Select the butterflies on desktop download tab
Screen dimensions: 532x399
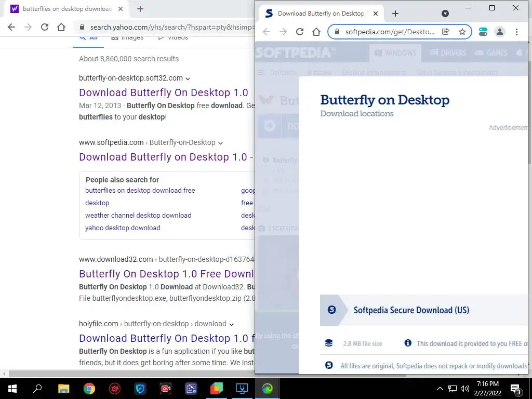coord(67,9)
